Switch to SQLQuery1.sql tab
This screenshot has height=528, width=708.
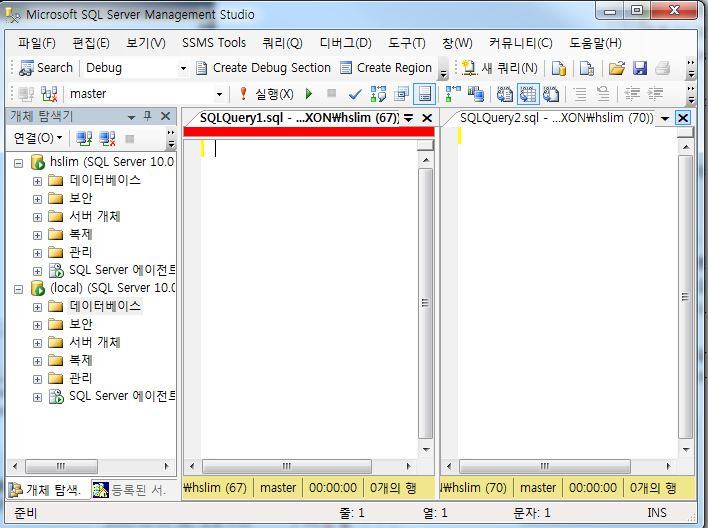298,118
